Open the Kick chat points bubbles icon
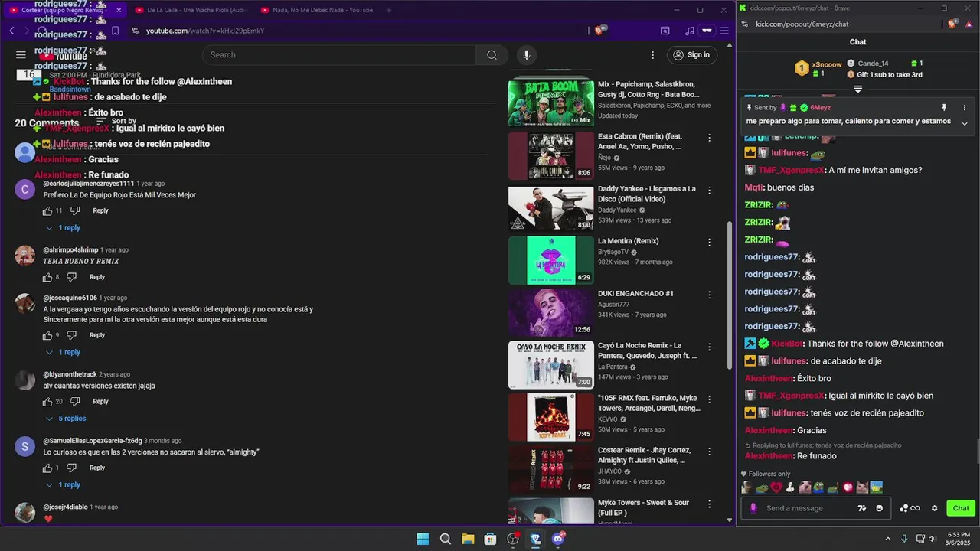Screen dimensions: 980x551 pos(909,508)
